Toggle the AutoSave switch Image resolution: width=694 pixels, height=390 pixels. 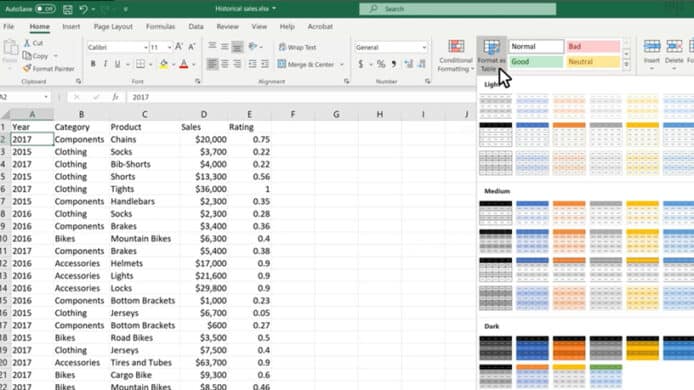point(45,9)
